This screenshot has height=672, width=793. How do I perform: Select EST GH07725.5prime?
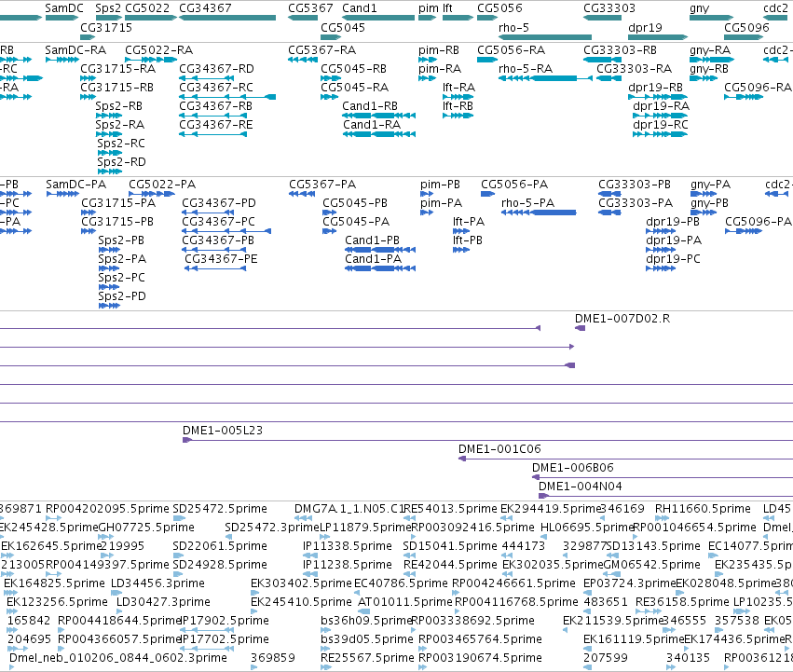coord(146,528)
